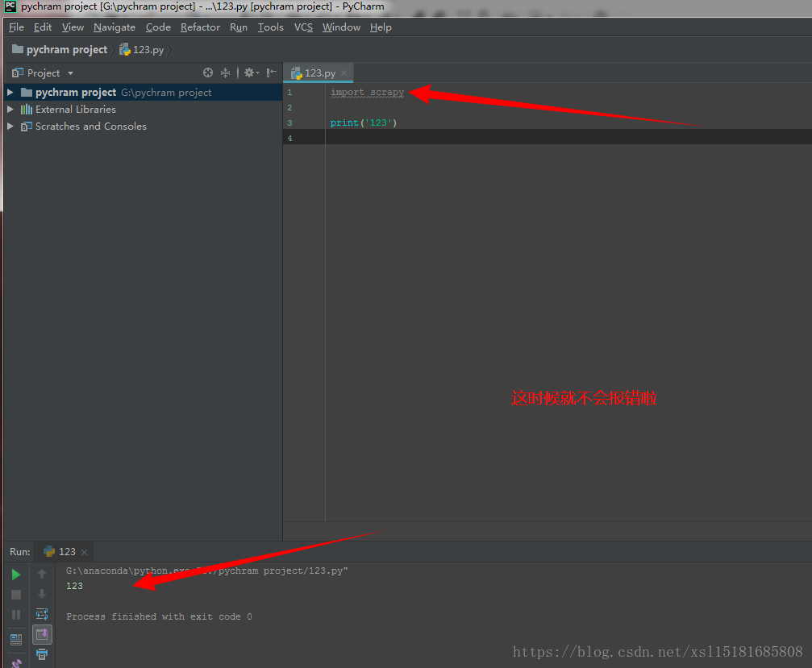Select External Libraries in project tree

pyautogui.click(x=76, y=109)
